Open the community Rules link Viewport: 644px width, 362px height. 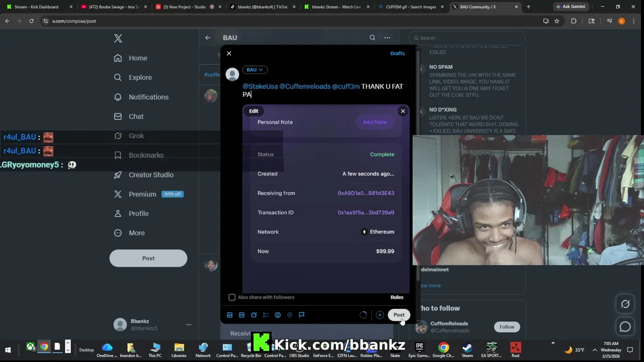pos(397,297)
